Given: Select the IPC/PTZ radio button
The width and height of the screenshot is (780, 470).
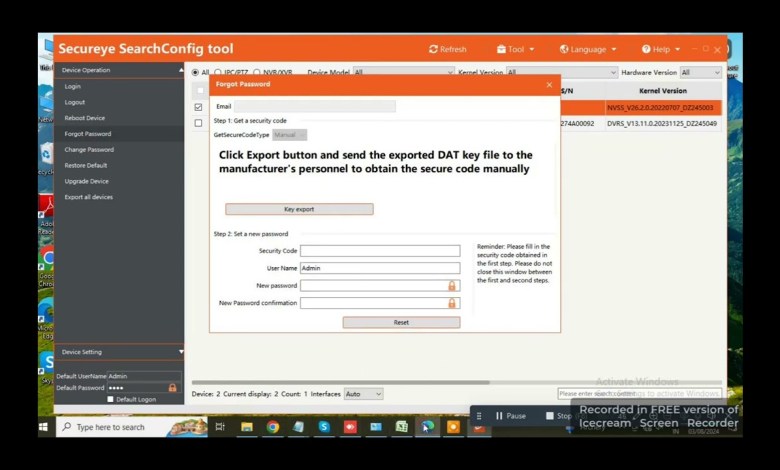Looking at the screenshot, I should point(218,73).
